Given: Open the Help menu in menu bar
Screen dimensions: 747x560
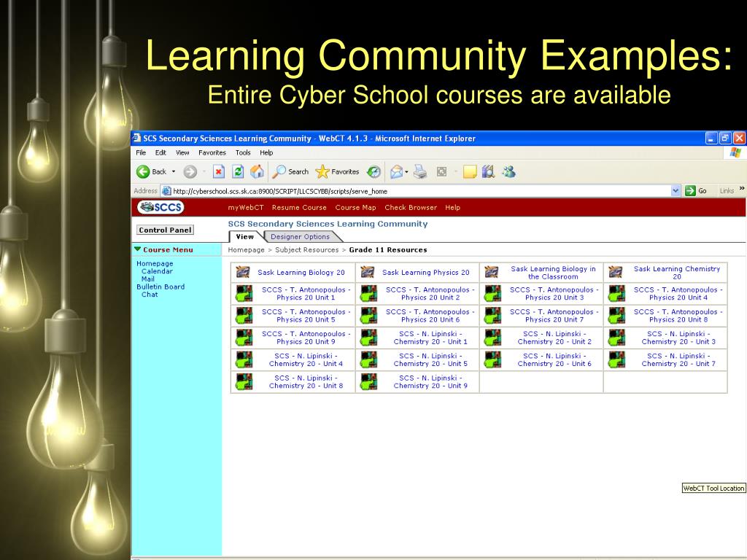Looking at the screenshot, I should (x=266, y=153).
